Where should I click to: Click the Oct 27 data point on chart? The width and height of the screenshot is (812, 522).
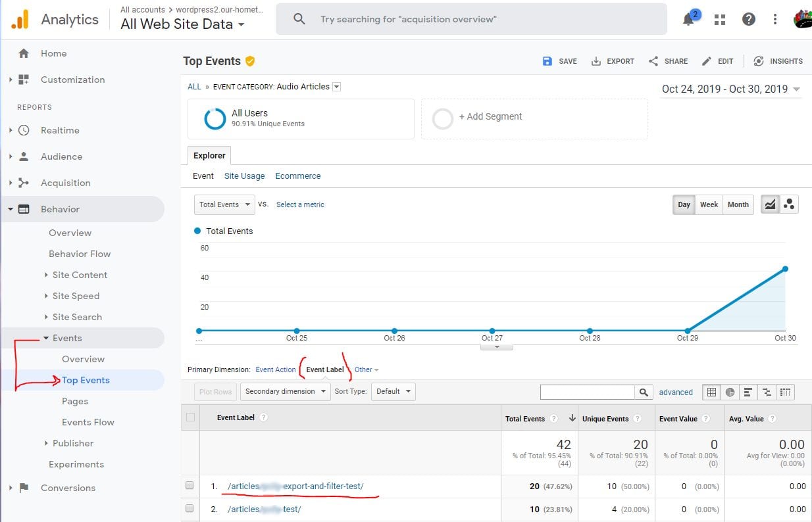[492, 331]
